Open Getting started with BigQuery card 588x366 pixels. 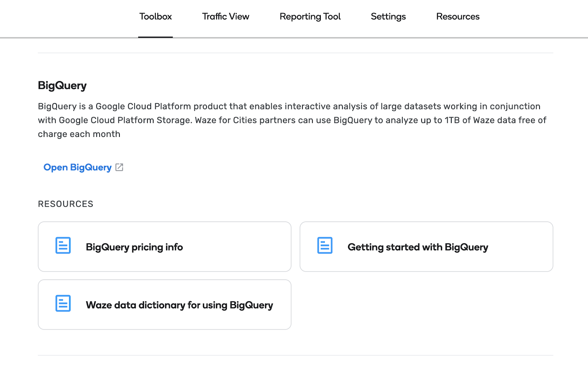(426, 247)
